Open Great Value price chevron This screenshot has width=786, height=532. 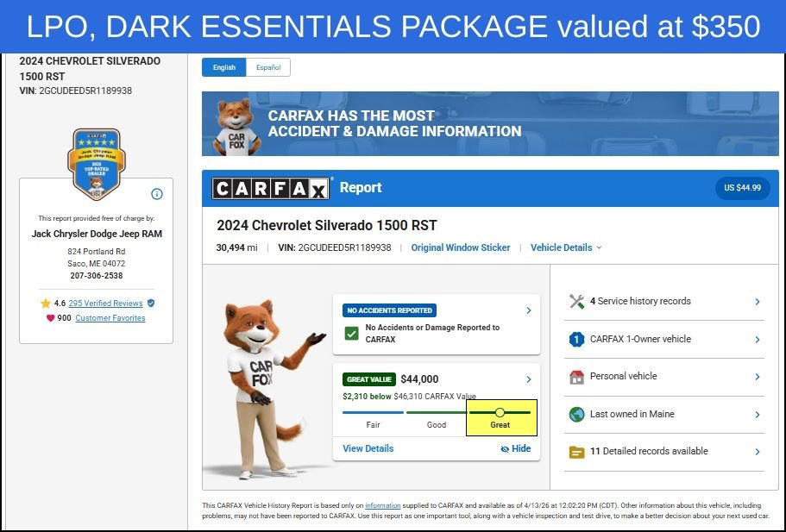tap(529, 379)
